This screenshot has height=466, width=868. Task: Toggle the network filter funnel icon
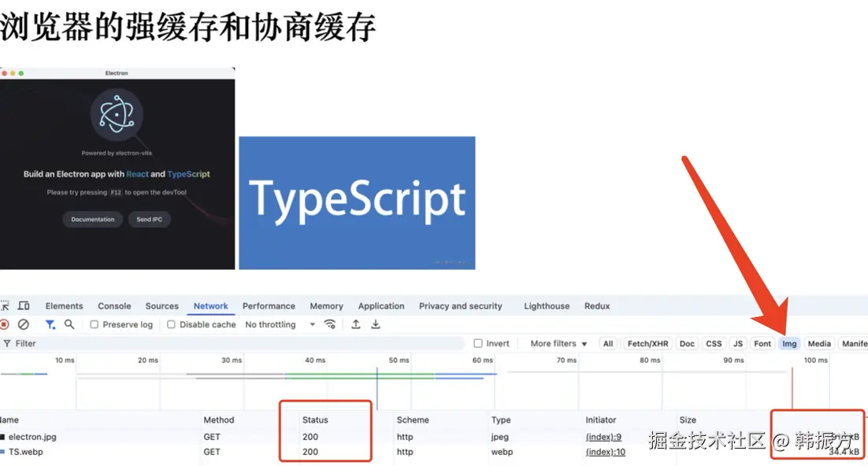tap(50, 324)
